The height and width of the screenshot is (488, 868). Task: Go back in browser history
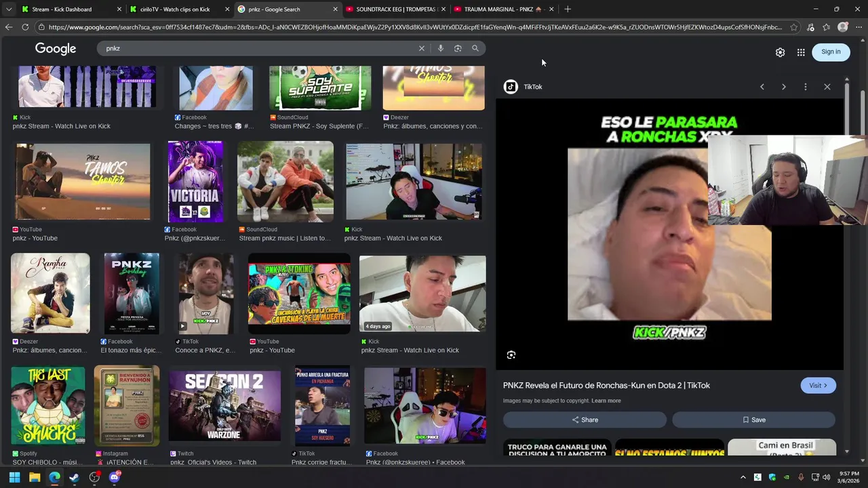coord(8,27)
